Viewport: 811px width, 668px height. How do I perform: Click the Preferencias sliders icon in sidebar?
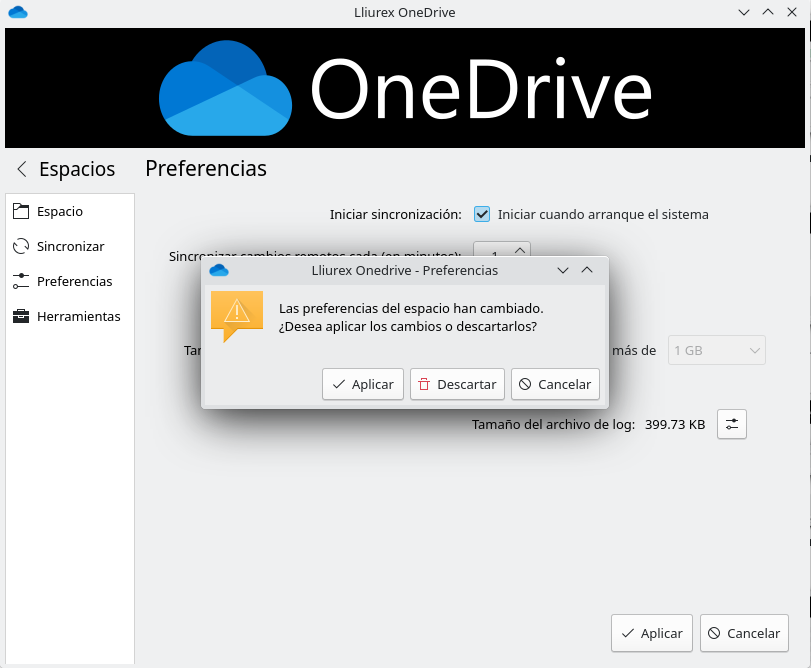click(21, 281)
